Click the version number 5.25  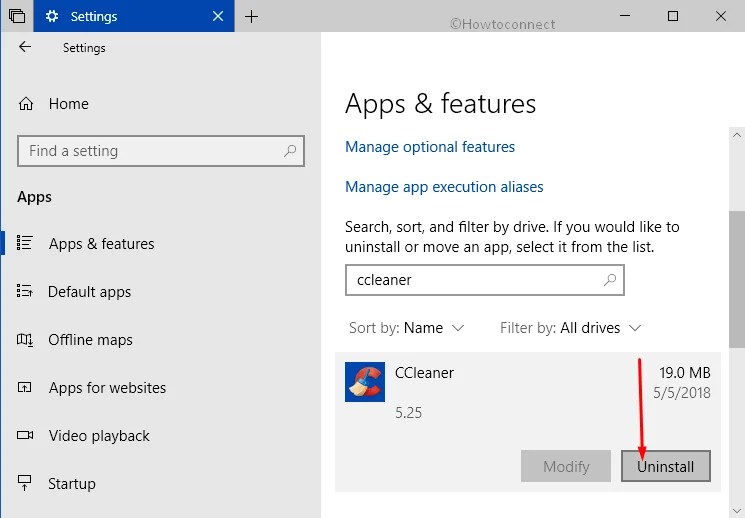coord(409,412)
